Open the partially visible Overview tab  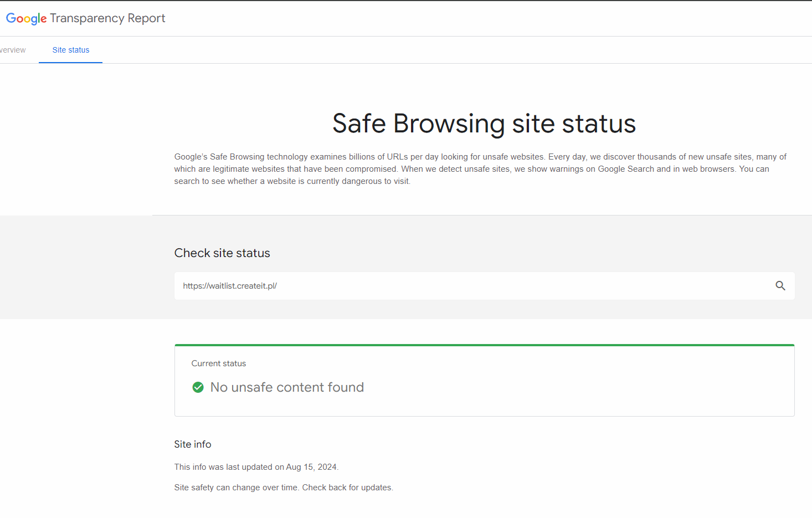coord(13,50)
